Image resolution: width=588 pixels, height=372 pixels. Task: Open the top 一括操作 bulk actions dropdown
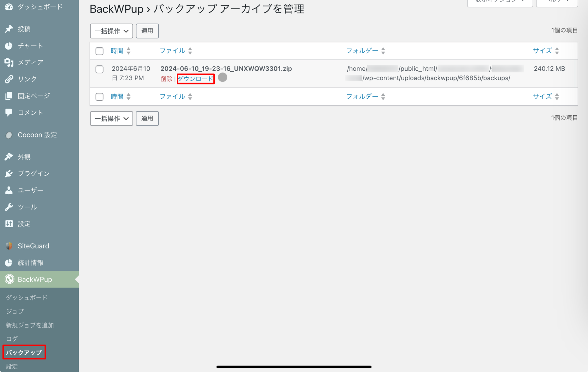pos(111,31)
